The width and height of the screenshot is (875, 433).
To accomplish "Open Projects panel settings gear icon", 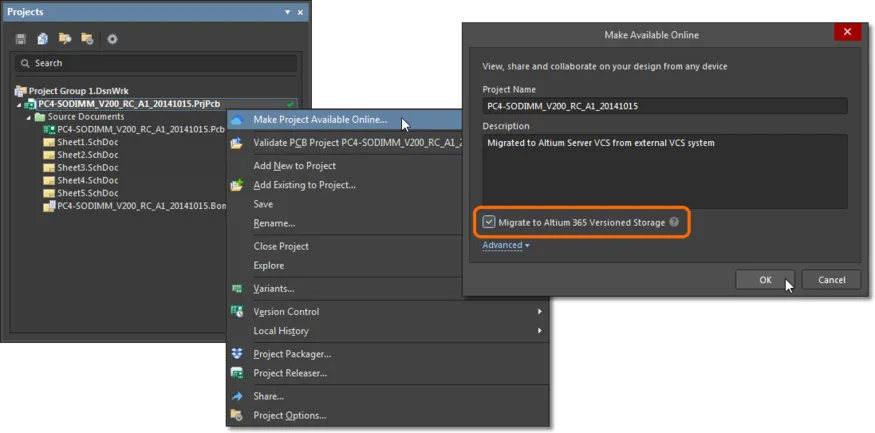I will pos(112,39).
